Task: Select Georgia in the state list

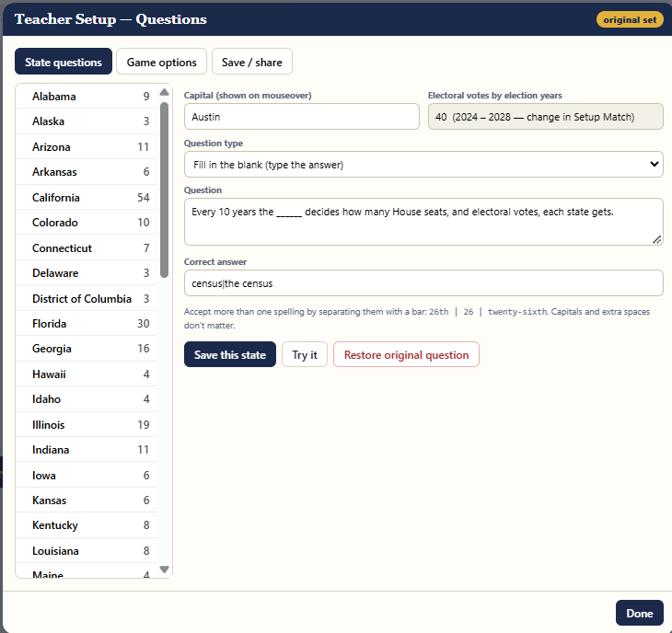Action: 87,349
